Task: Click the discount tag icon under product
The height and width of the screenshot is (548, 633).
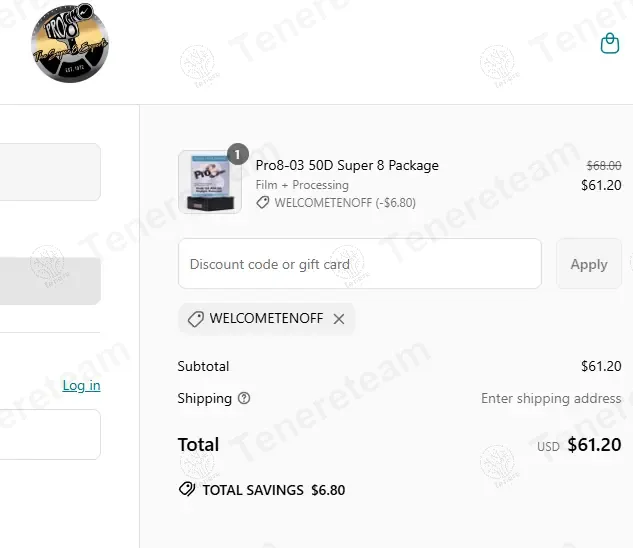Action: tap(263, 202)
